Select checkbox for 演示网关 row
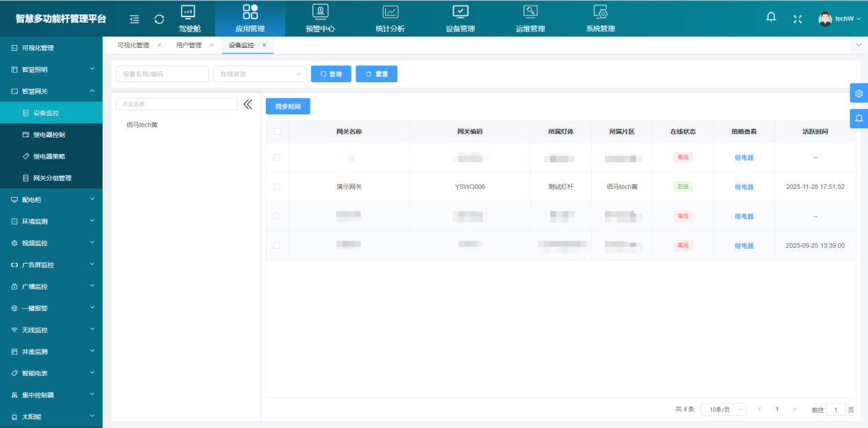The height and width of the screenshot is (428, 868). 277,186
